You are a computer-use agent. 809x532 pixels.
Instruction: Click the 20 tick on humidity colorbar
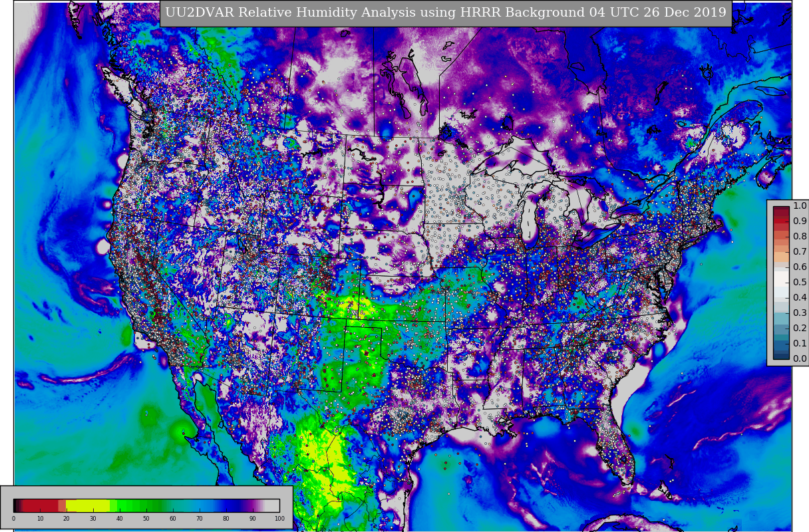[67, 519]
